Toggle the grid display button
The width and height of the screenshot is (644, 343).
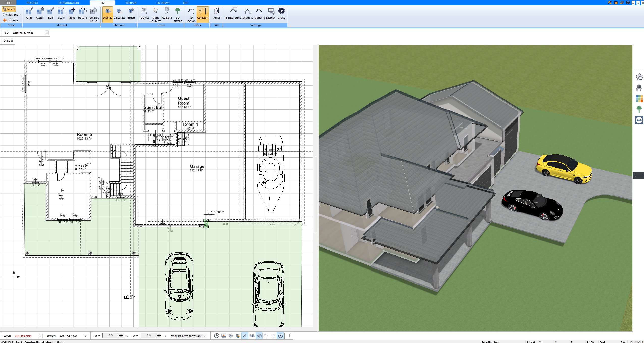273,336
